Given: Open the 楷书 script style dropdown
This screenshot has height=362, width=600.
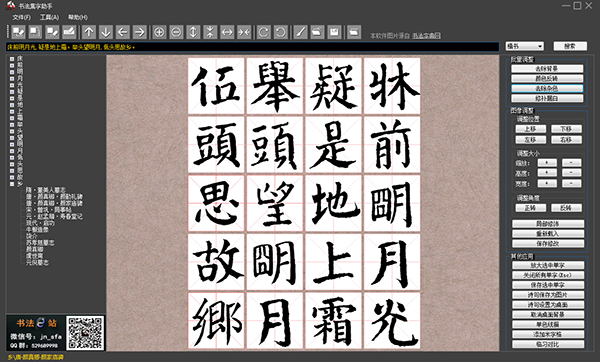Looking at the screenshot, I should [x=525, y=46].
